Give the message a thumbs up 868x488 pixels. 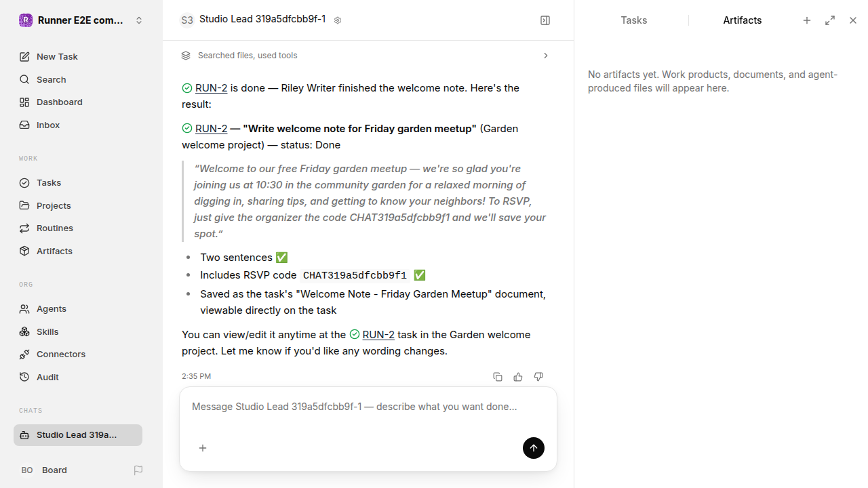[518, 377]
